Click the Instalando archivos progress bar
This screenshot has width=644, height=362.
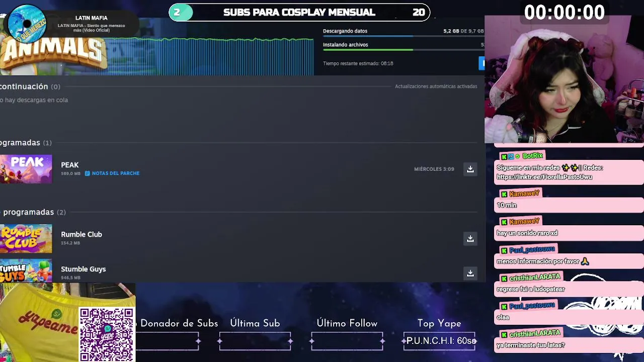pyautogui.click(x=403, y=50)
